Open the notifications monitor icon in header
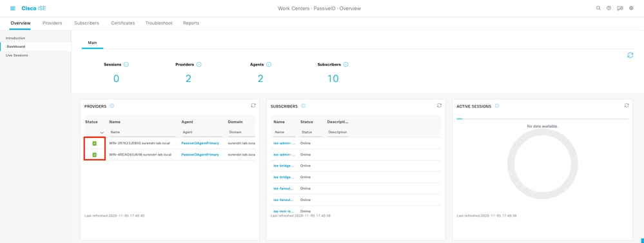Viewport: 644px width, 243px height. 620,8
